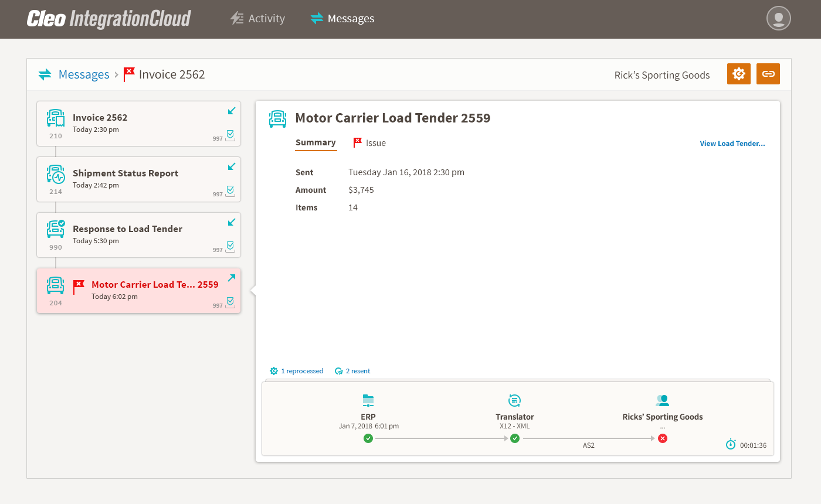Click items value 14
821x504 pixels.
point(353,207)
